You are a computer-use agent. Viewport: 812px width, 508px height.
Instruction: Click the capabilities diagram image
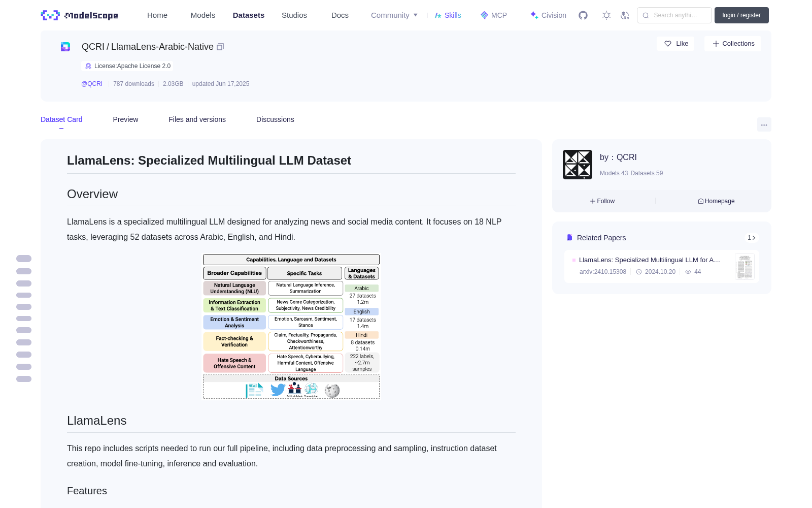click(x=291, y=327)
